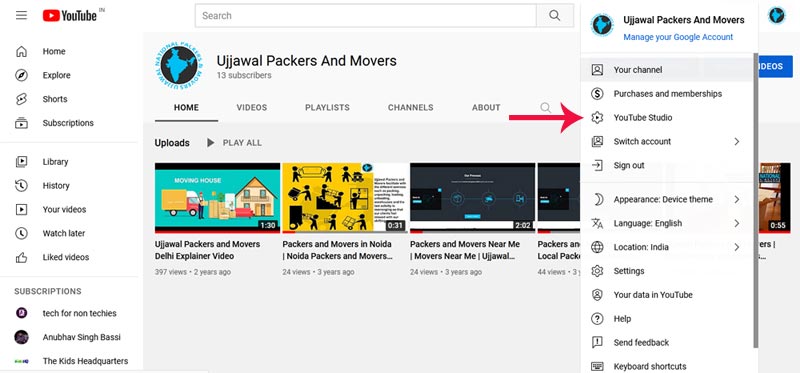Viewport: 800px width, 373px height.
Task: Sign out from account menu
Action: click(667, 165)
